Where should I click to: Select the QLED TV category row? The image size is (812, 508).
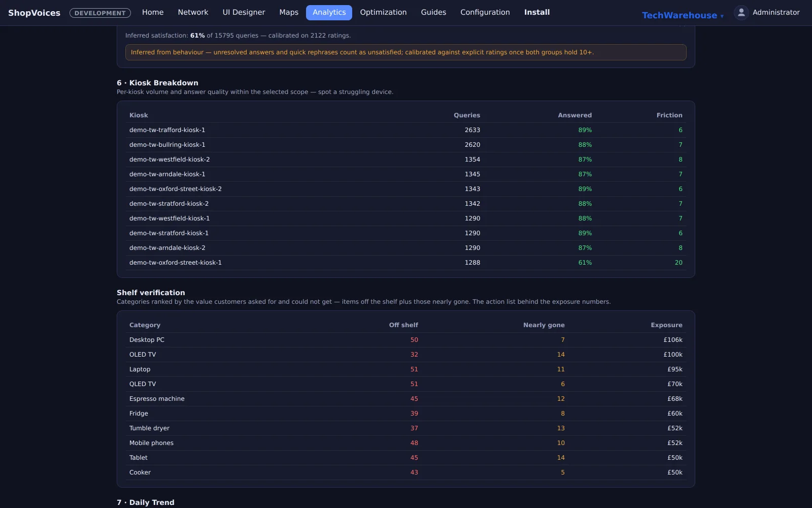click(406, 384)
